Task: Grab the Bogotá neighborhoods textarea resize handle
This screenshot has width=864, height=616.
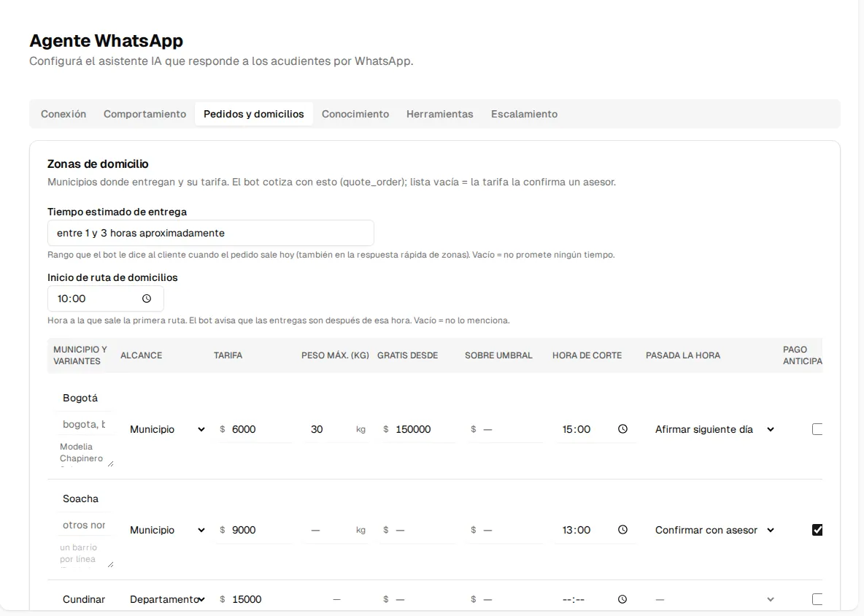Action: (x=110, y=464)
